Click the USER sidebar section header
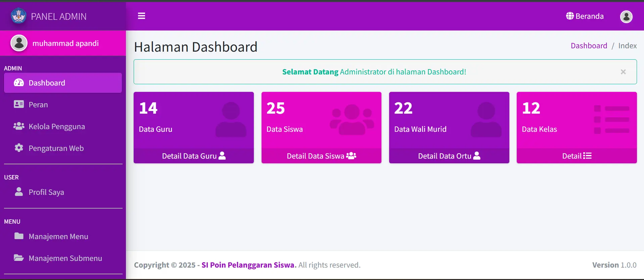Screen dimensions: 644x280 pos(11,177)
